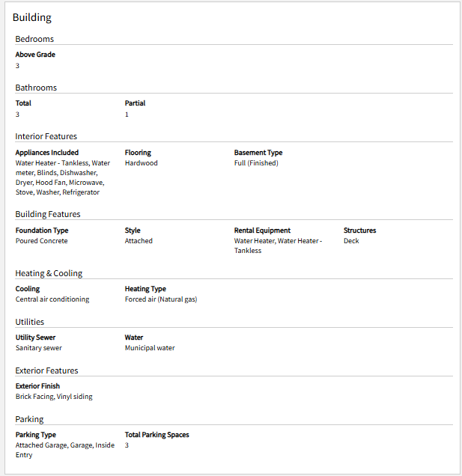Select the Bedrooms subsection heading
Image resolution: width=462 pixels, height=476 pixels.
[34, 39]
